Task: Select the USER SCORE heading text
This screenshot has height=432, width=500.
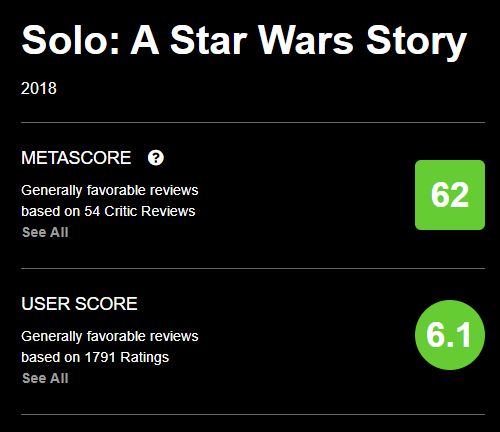Action: (x=79, y=304)
